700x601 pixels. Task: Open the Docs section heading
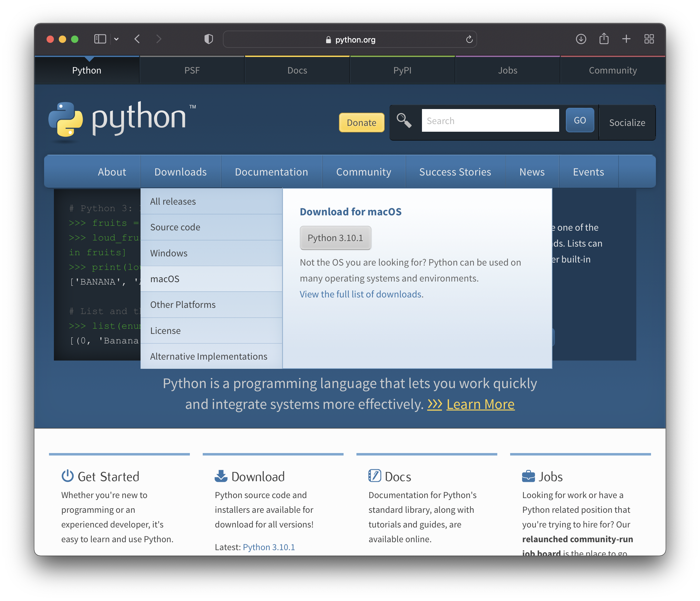pyautogui.click(x=398, y=477)
